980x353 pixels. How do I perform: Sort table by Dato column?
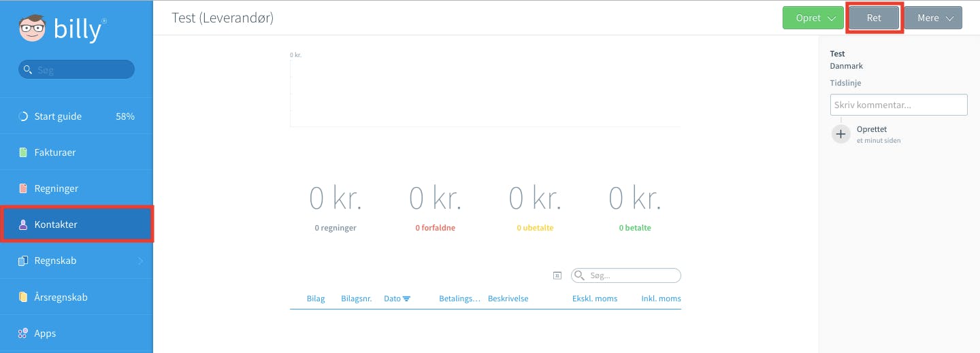pyautogui.click(x=393, y=299)
